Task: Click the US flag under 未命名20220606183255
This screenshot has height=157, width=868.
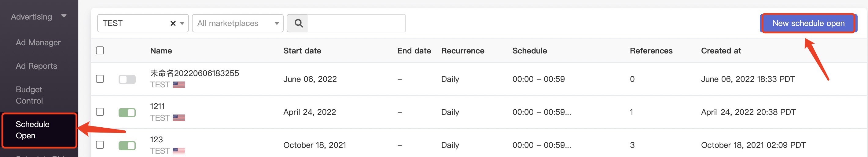Action: point(178,85)
